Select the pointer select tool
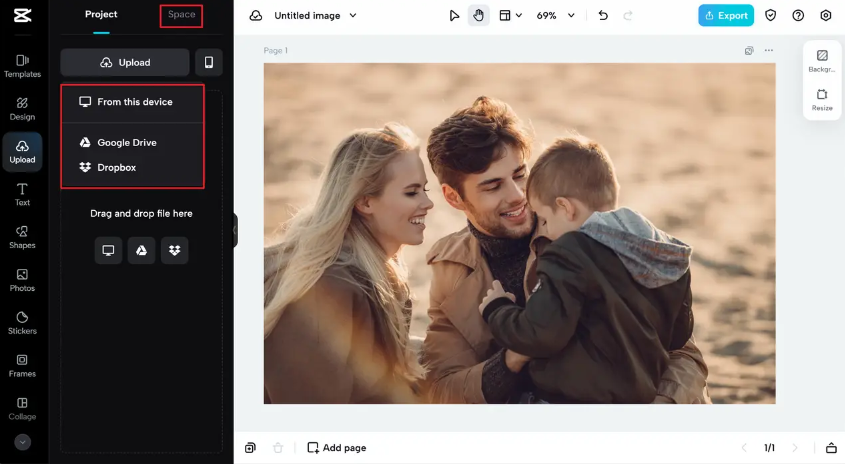This screenshot has height=464, width=845. 454,16
